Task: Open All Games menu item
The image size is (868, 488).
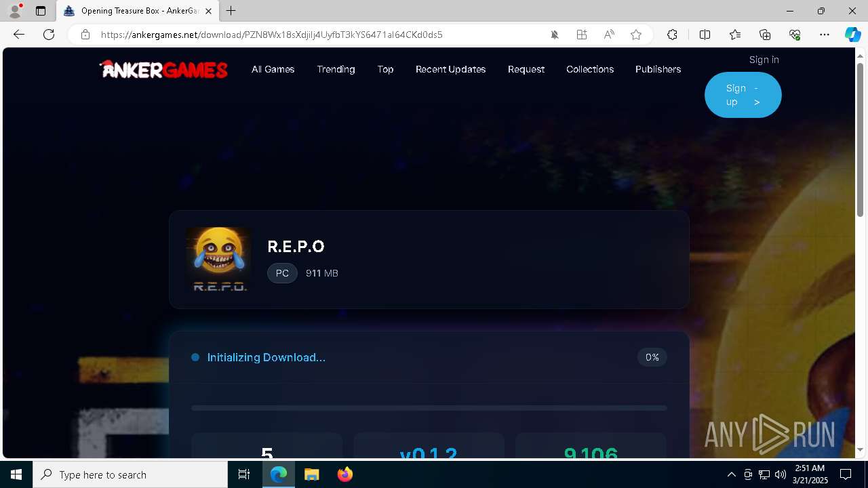Action: coord(273,69)
